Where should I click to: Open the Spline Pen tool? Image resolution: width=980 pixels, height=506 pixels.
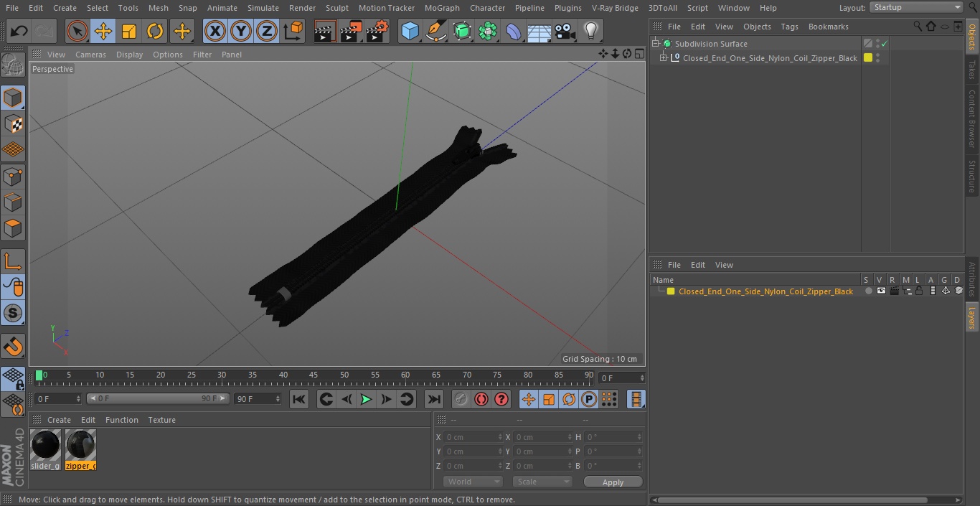click(x=435, y=31)
